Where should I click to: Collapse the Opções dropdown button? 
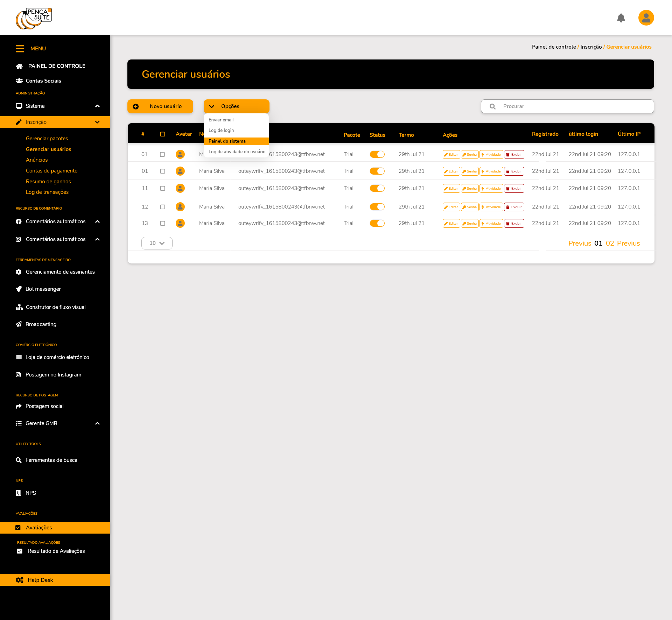click(x=236, y=106)
